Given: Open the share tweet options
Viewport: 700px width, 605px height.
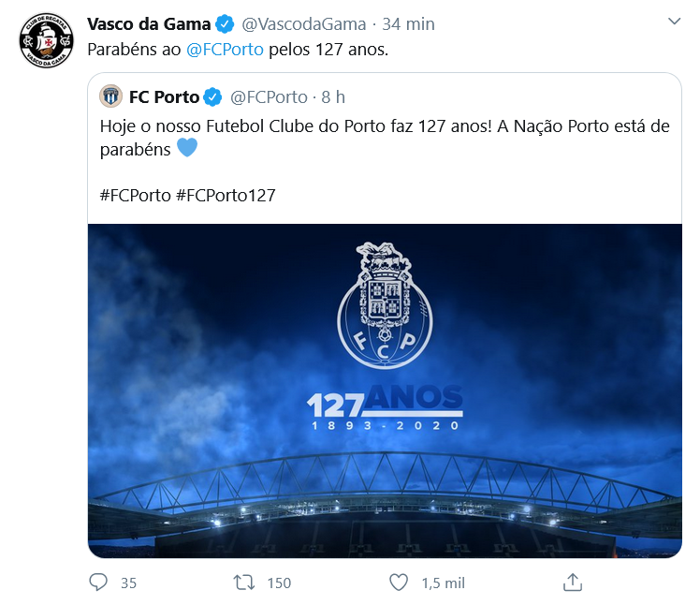Looking at the screenshot, I should pyautogui.click(x=573, y=583).
